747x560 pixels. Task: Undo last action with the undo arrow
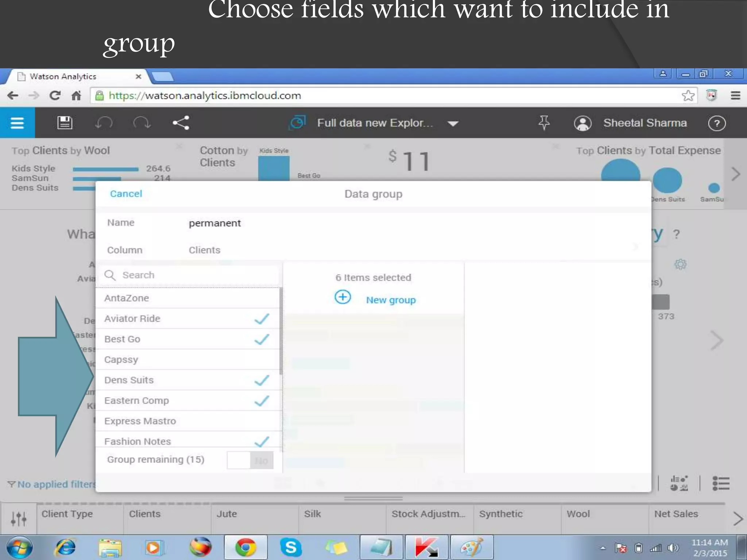104,123
